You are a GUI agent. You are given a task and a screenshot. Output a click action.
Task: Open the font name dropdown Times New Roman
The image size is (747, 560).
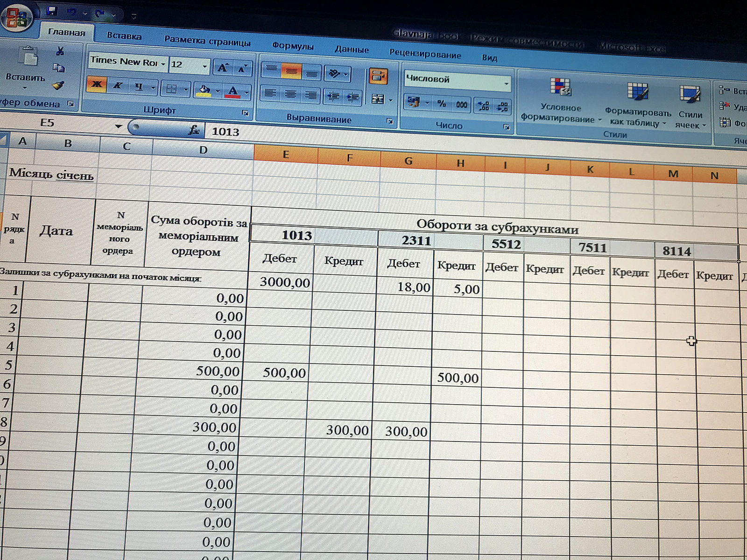point(163,64)
